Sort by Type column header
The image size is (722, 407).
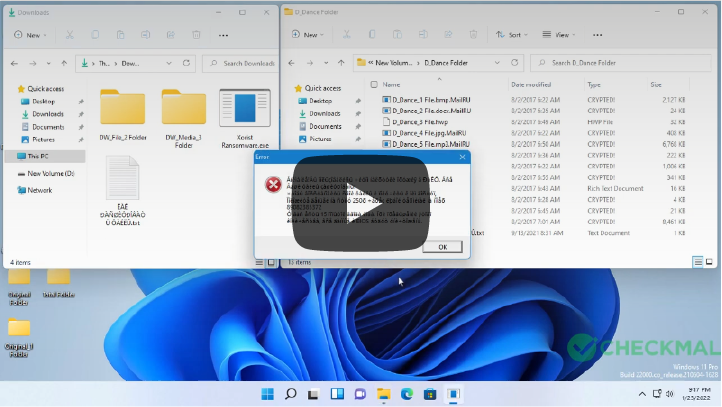click(x=594, y=85)
